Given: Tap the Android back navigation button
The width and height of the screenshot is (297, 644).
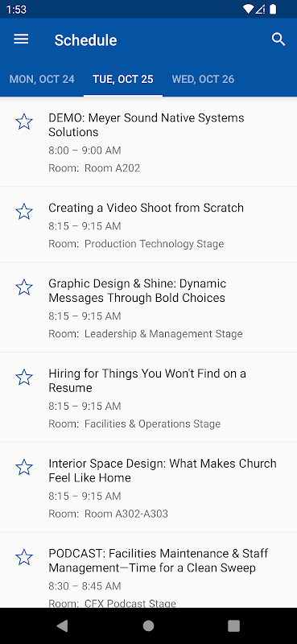Looking at the screenshot, I should point(63,625).
